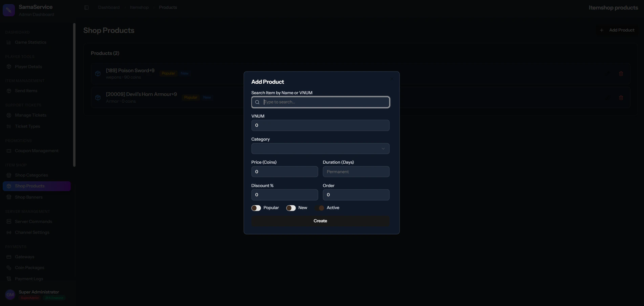Click the cube icon of Poison Sword+9
Image resolution: width=644 pixels, height=306 pixels.
[x=98, y=74]
